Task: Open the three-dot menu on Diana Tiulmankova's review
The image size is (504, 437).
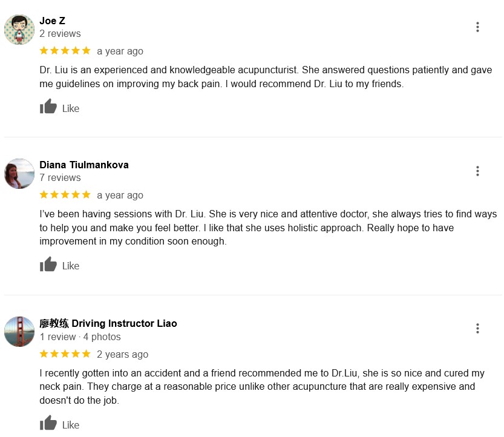Action: (477, 171)
